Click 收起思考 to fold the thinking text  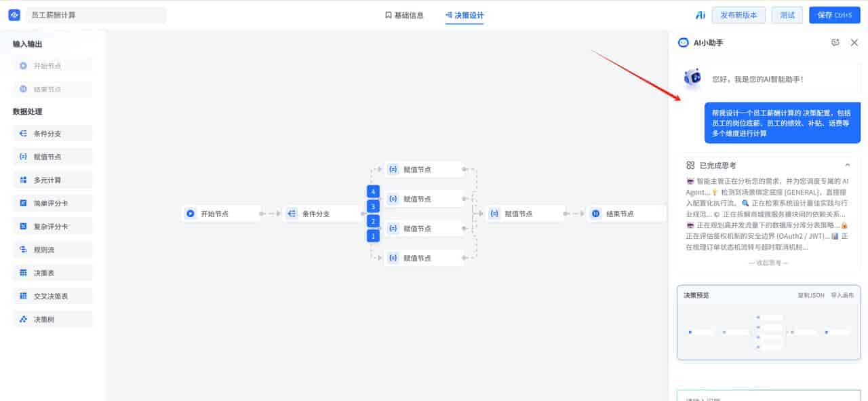pos(768,263)
